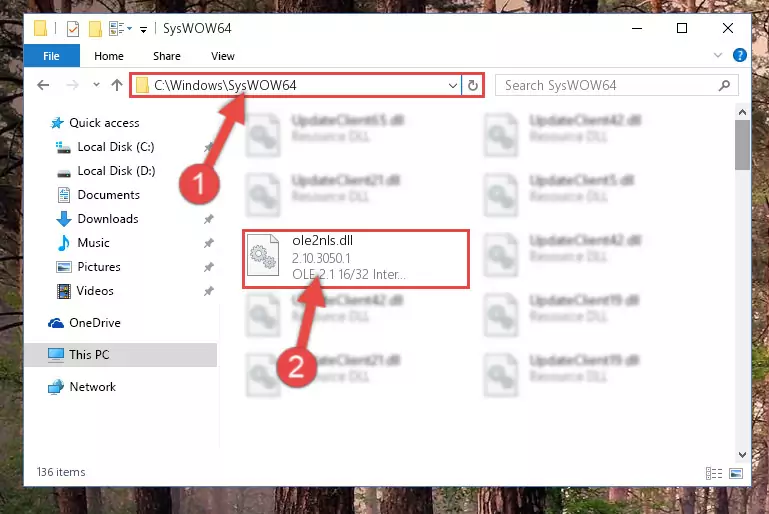Click the ole2nls.dll gear file icon
Viewport: 769px width, 514px height.
pos(263,256)
